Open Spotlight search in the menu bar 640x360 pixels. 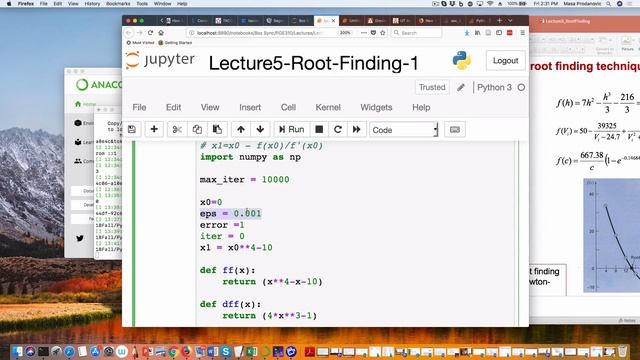(x=608, y=4)
